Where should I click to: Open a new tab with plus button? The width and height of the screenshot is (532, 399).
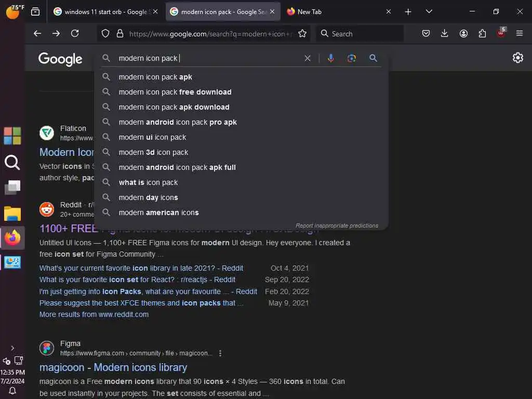coord(408,12)
